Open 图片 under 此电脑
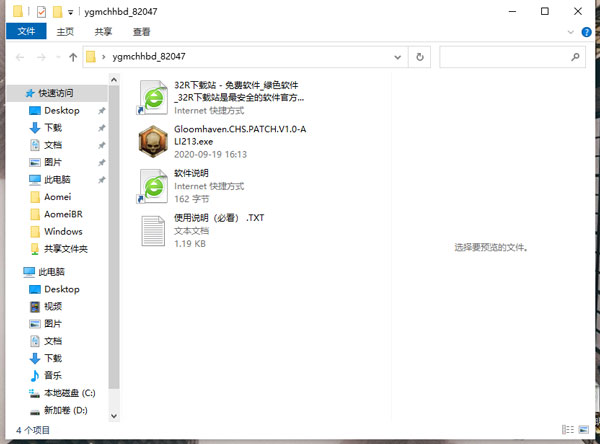 tap(53, 323)
